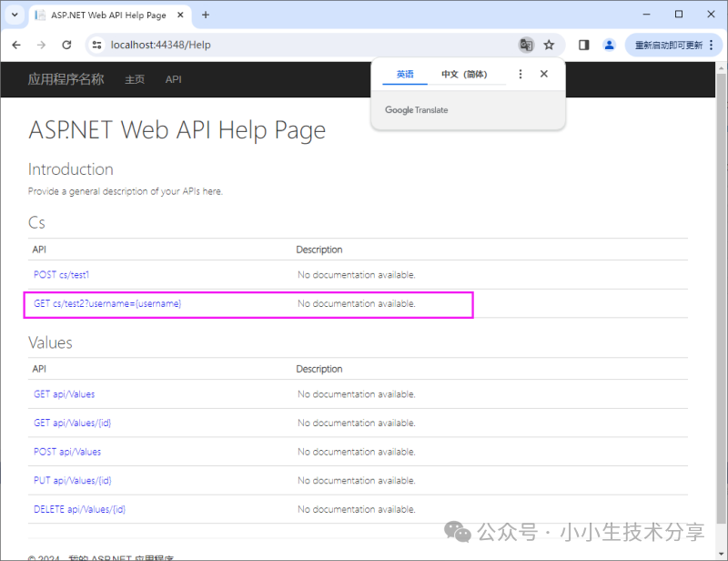
Task: Click the API item in navbar
Action: click(173, 79)
